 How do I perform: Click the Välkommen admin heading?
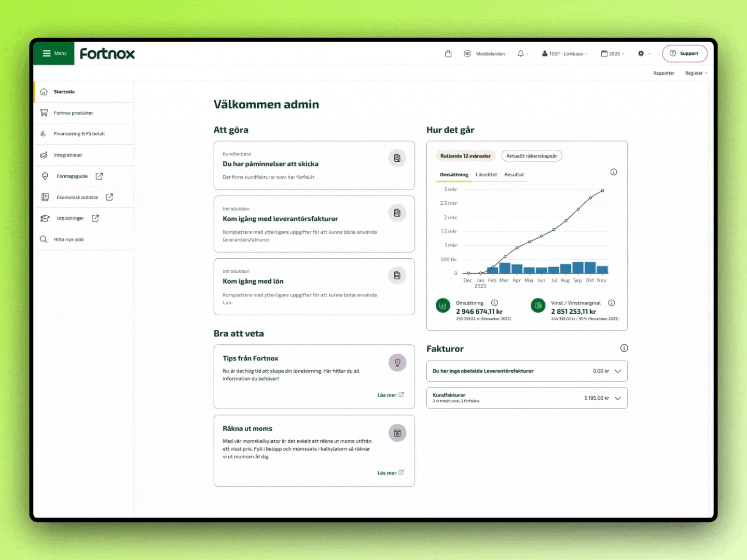coord(266,105)
